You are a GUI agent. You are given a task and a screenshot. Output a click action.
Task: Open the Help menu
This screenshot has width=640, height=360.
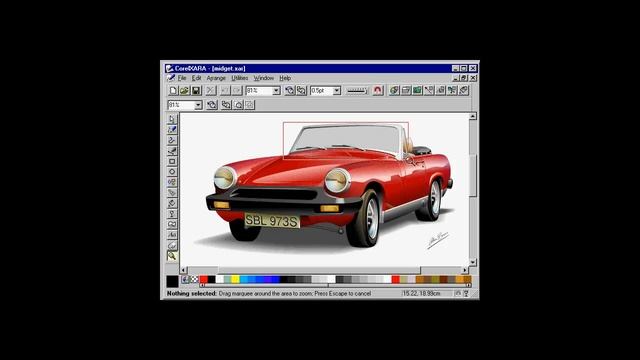point(285,78)
